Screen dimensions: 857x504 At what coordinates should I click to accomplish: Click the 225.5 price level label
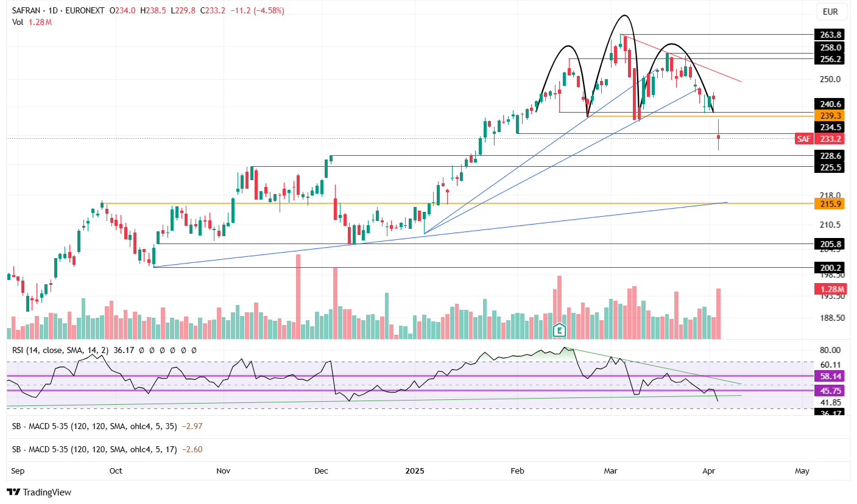click(831, 167)
